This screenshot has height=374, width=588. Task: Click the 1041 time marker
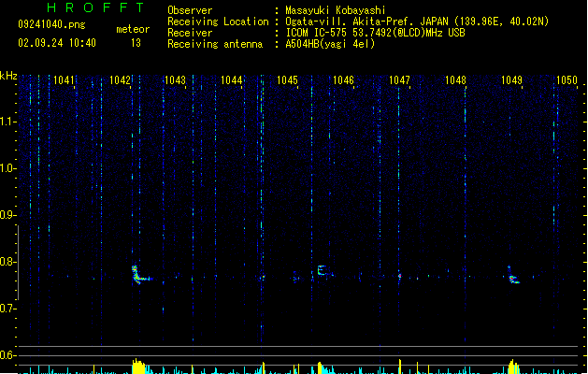[64, 79]
